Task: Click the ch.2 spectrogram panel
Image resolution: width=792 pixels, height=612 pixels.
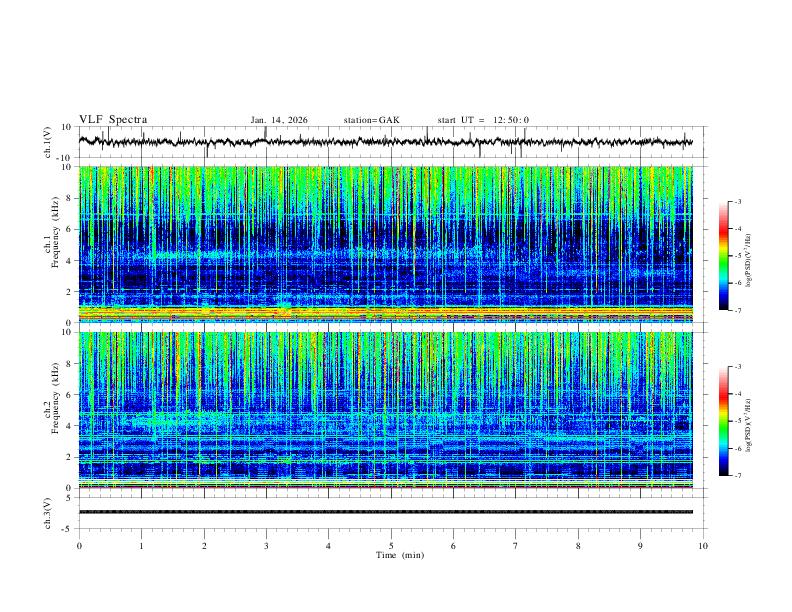Action: coord(385,410)
